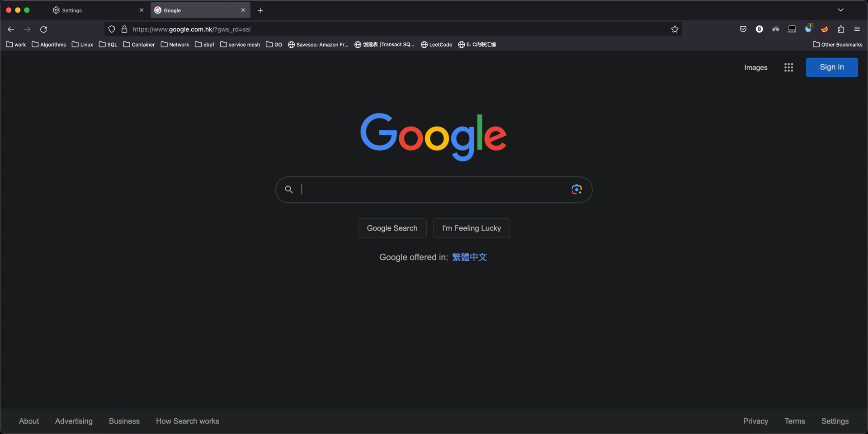This screenshot has width=868, height=434.
Task: Open the Algorithms bookmarks folder
Action: [49, 44]
